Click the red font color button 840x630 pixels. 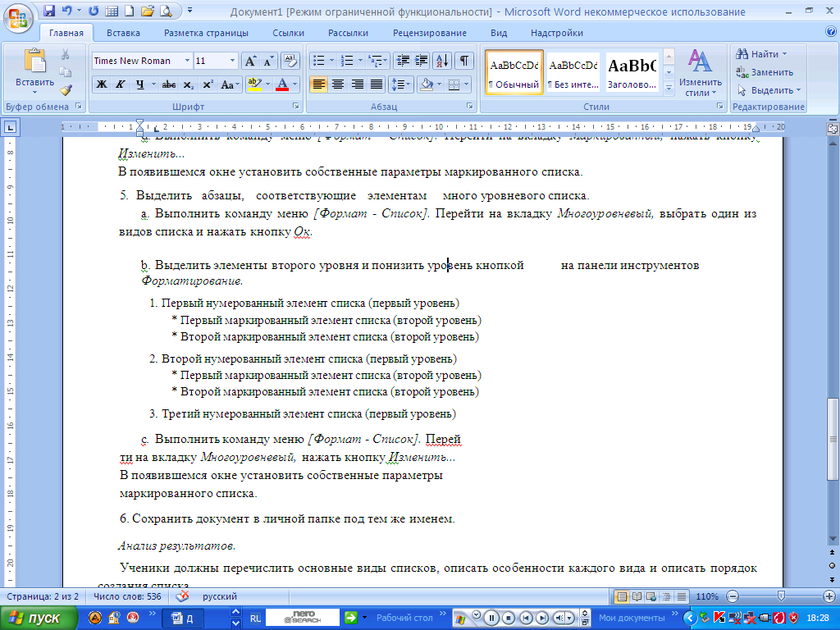click(x=282, y=84)
